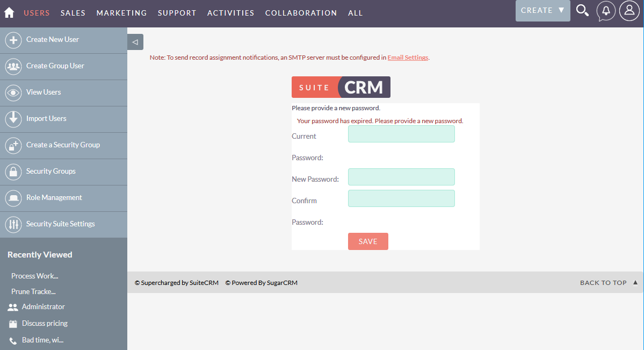Focus the New Password field

click(401, 177)
